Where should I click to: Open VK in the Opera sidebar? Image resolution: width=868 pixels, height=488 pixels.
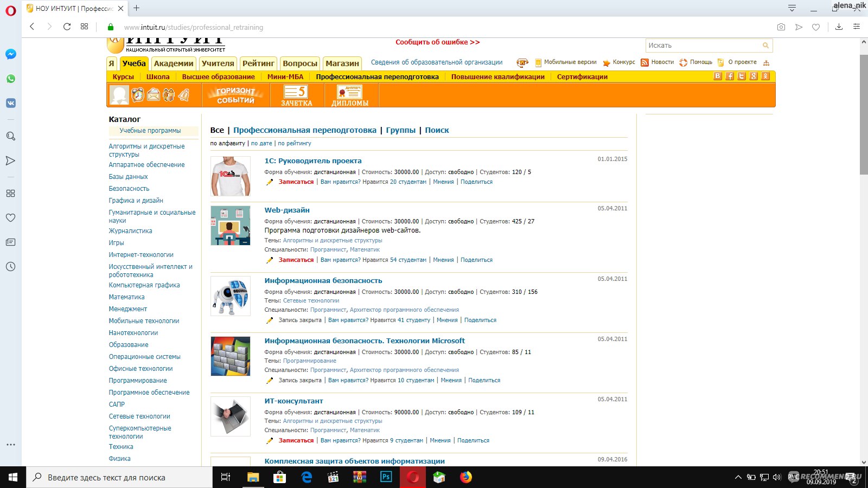point(11,103)
